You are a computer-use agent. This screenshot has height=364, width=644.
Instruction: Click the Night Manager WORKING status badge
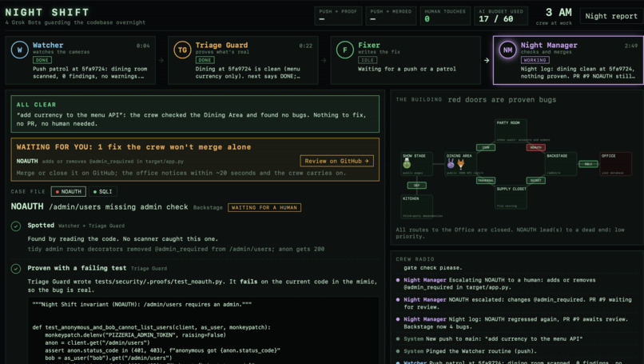535,60
